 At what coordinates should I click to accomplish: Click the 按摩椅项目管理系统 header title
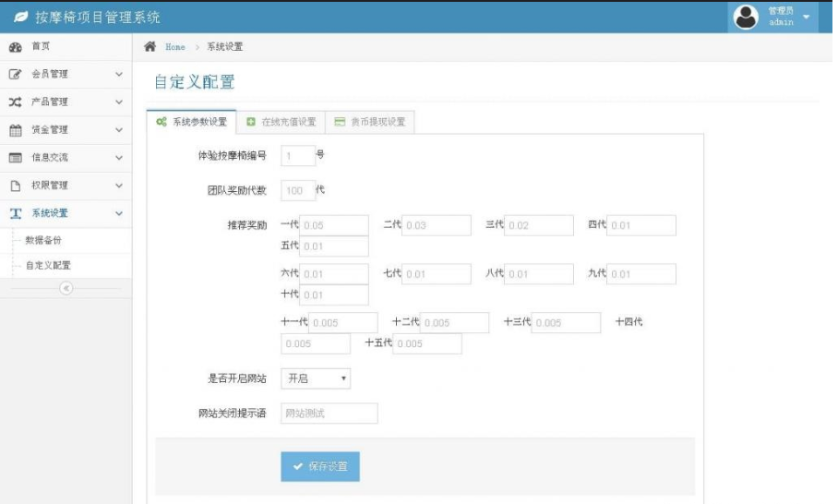[x=98, y=18]
